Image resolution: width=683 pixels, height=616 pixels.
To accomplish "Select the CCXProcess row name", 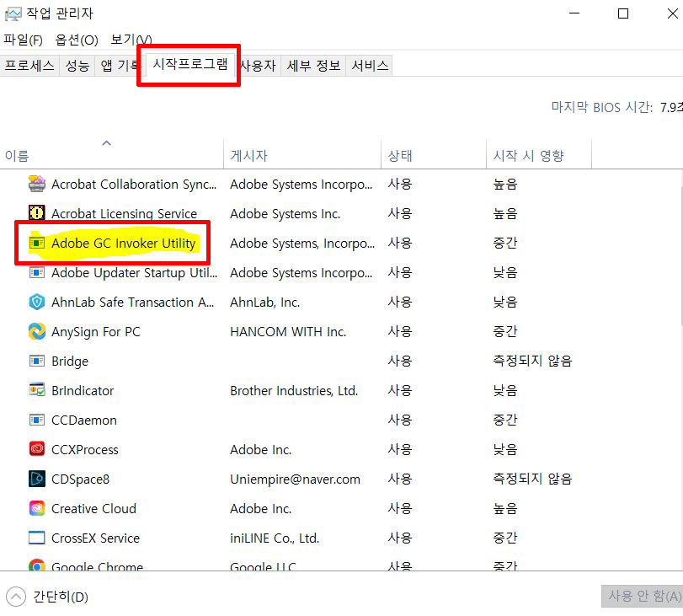I will (85, 449).
